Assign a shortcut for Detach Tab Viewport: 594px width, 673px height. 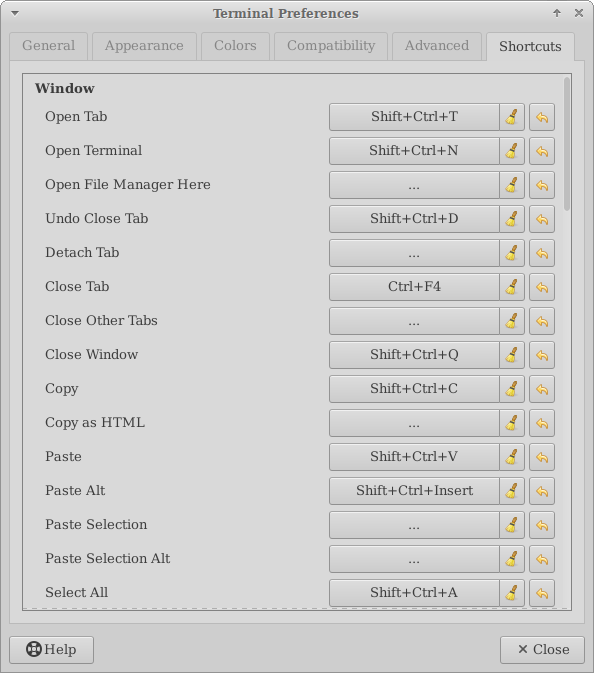coord(414,253)
